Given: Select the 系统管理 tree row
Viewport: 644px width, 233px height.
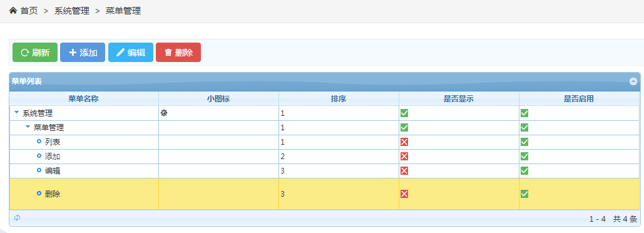Looking at the screenshot, I should tap(325, 113).
